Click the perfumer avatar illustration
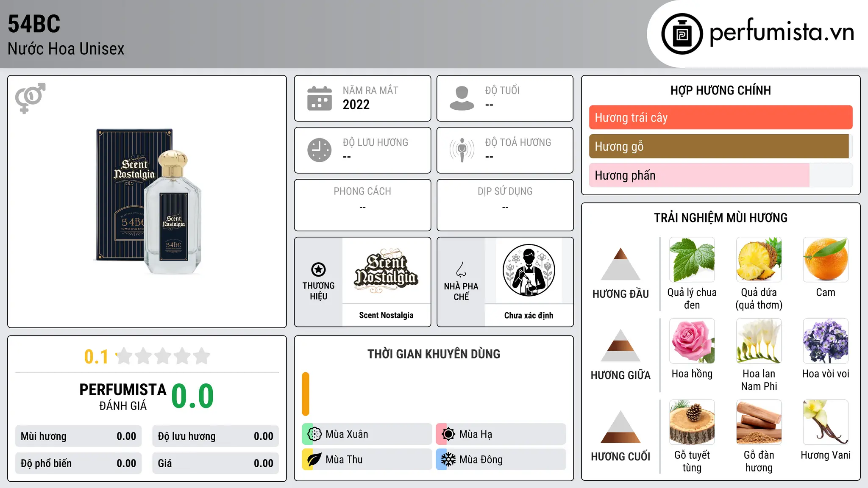Image resolution: width=868 pixels, height=488 pixels. click(x=529, y=270)
